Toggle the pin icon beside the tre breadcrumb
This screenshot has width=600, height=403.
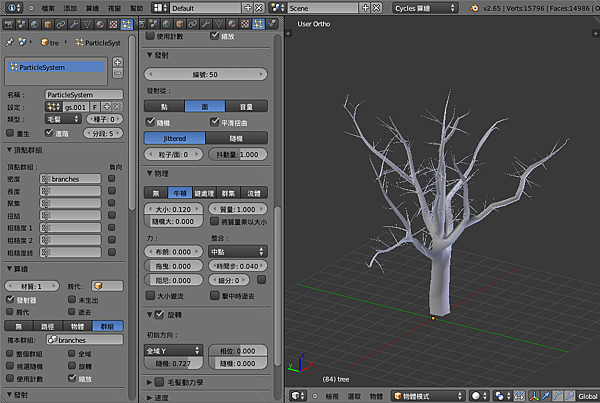9,42
